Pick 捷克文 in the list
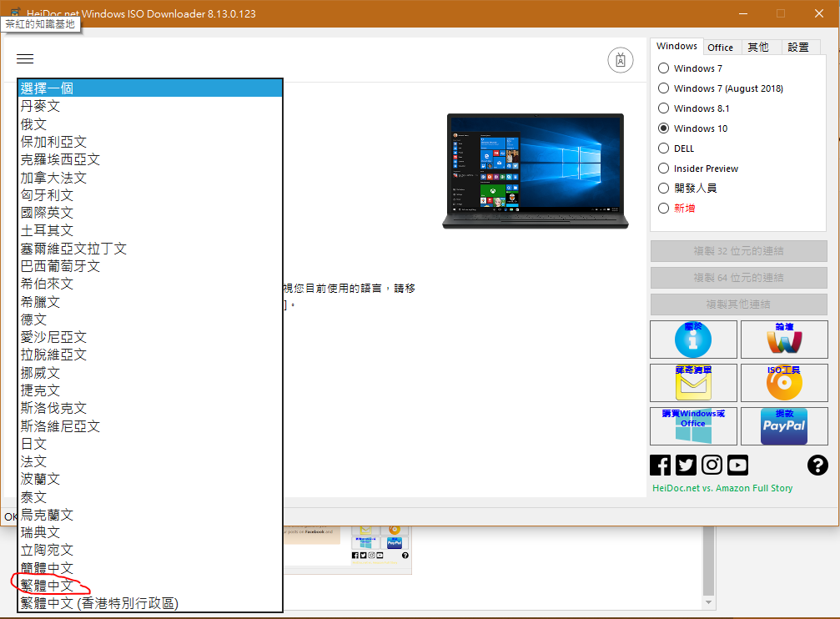The width and height of the screenshot is (840, 619). (150, 390)
